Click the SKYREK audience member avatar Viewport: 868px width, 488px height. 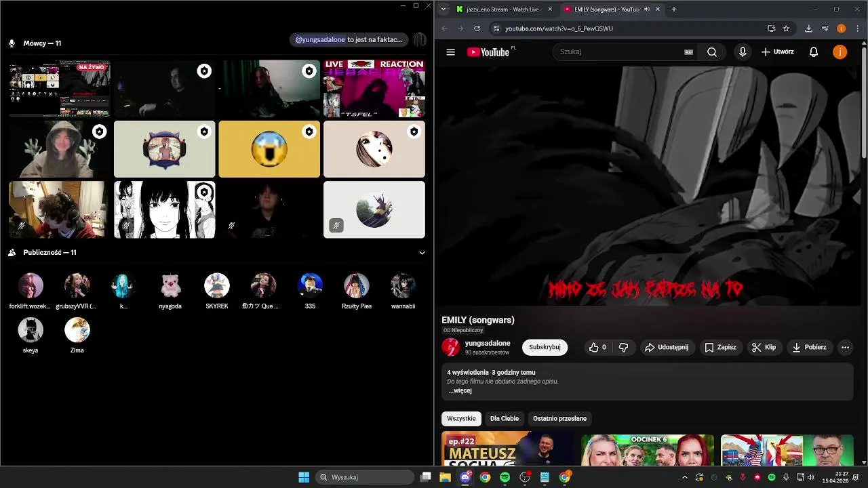coord(217,286)
